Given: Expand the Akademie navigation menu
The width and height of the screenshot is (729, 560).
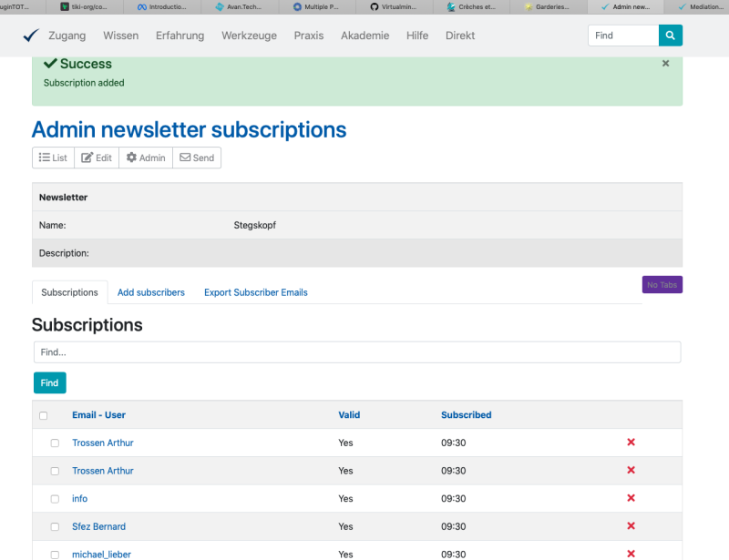Looking at the screenshot, I should 364,36.
